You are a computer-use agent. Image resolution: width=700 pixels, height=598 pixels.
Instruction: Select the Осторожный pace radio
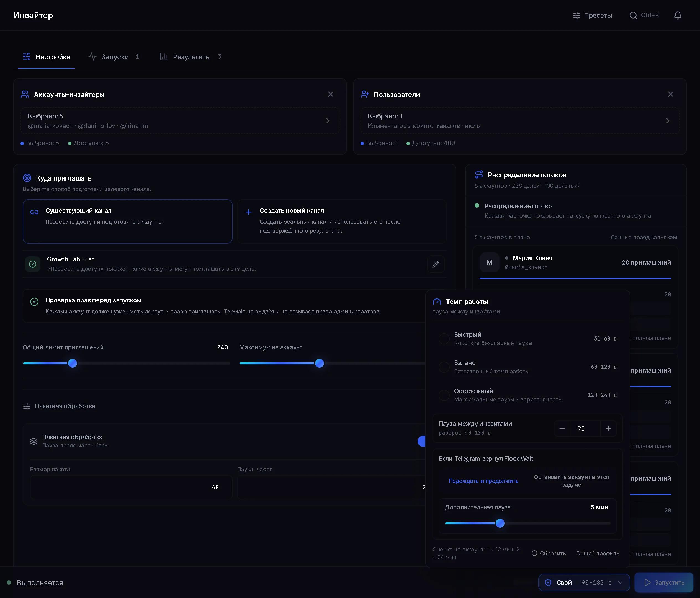click(444, 395)
